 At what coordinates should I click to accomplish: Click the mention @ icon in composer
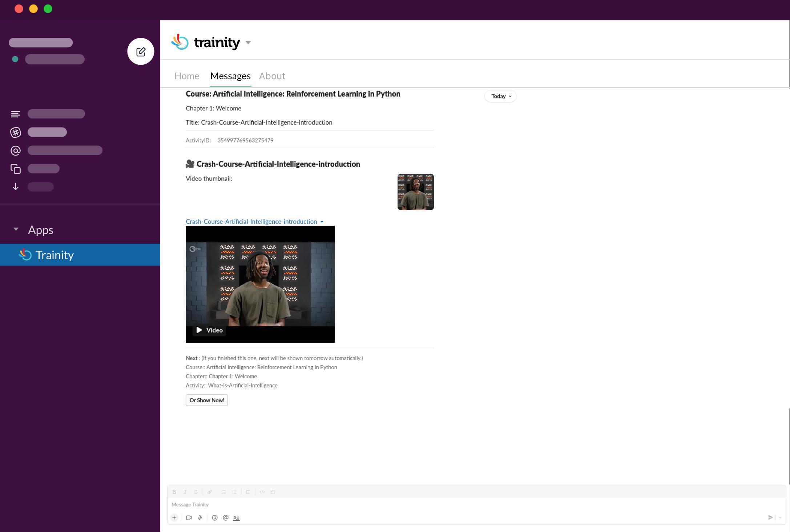[226, 518]
